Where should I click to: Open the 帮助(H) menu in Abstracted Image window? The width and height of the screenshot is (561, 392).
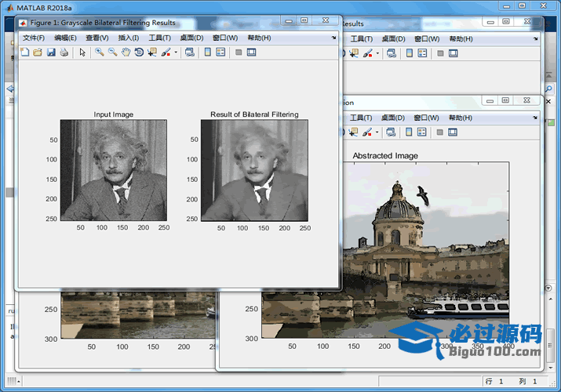(461, 118)
